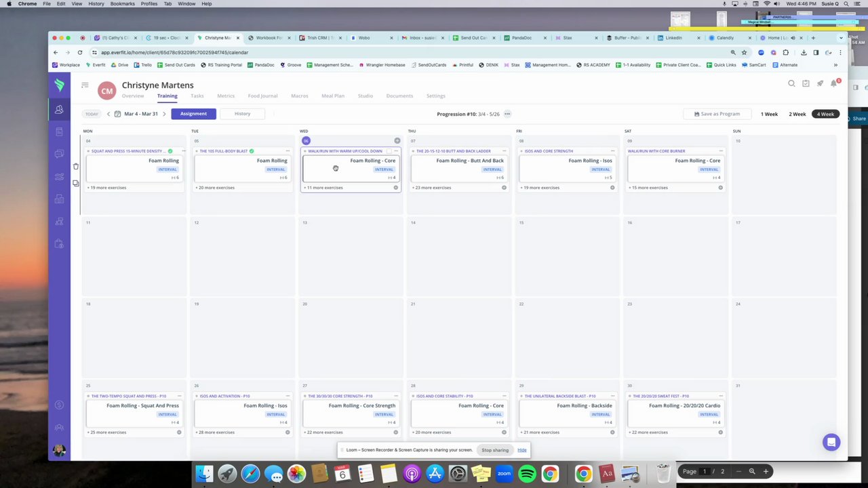
Task: Open options menu on Isos And Core Strength
Action: [614, 151]
